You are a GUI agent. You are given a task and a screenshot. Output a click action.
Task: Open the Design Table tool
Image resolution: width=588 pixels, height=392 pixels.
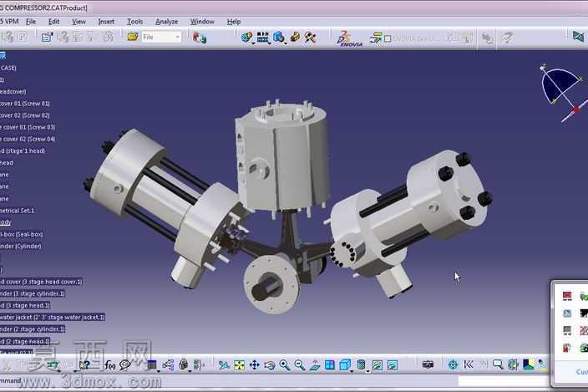click(151, 364)
